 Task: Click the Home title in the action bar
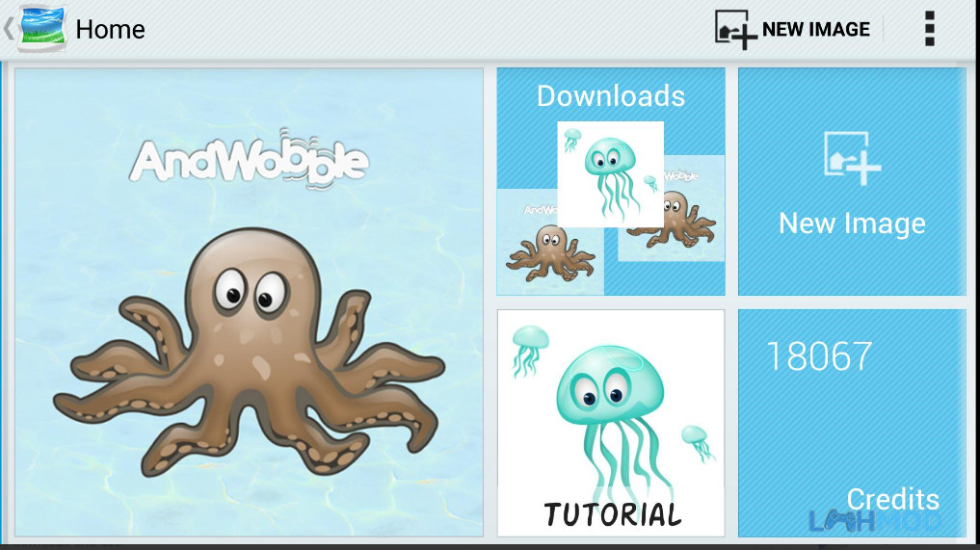click(110, 29)
